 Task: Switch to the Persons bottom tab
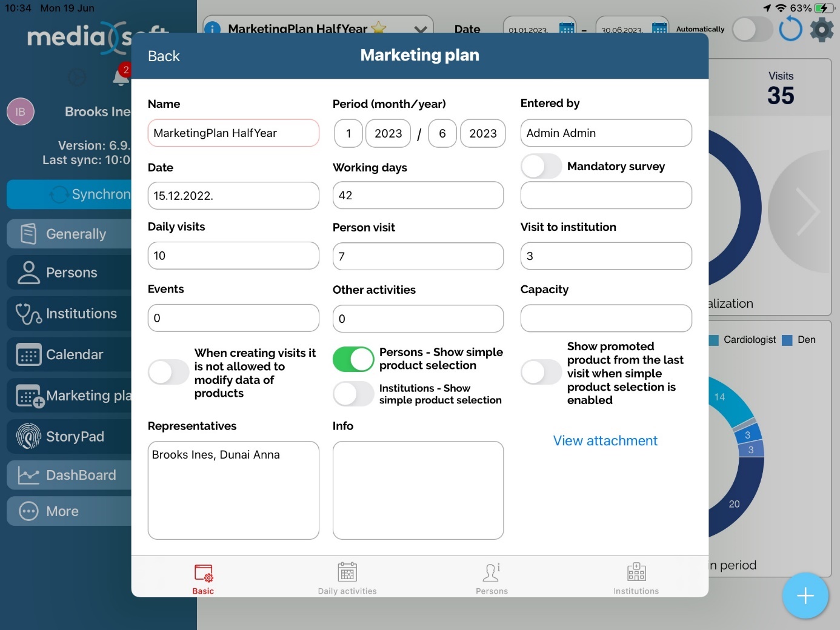pos(492,578)
